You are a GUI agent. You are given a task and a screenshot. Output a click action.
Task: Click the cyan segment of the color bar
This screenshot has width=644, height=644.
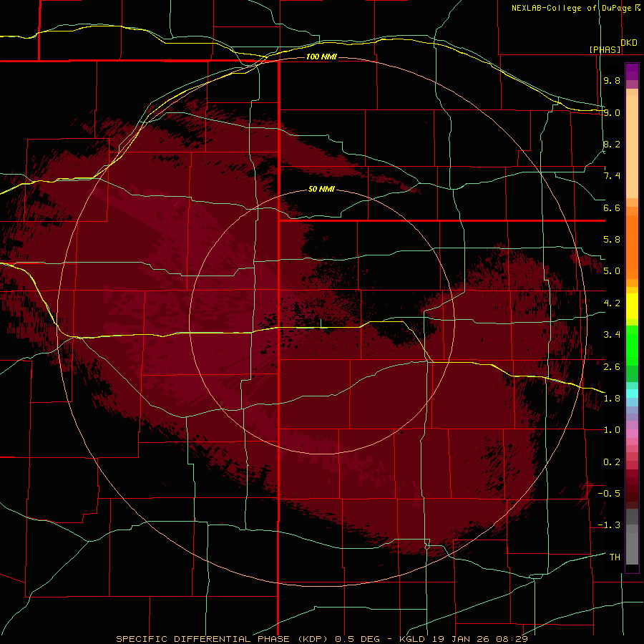(x=632, y=394)
